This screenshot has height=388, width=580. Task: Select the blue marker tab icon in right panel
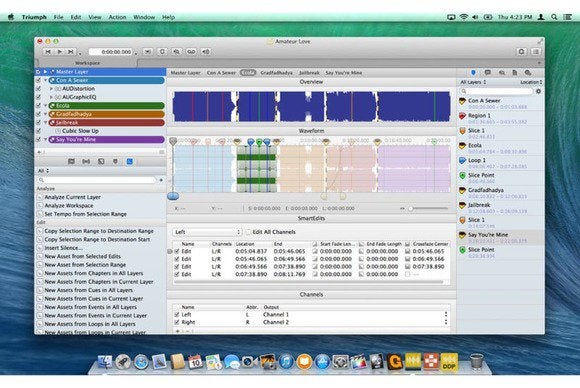(x=473, y=73)
